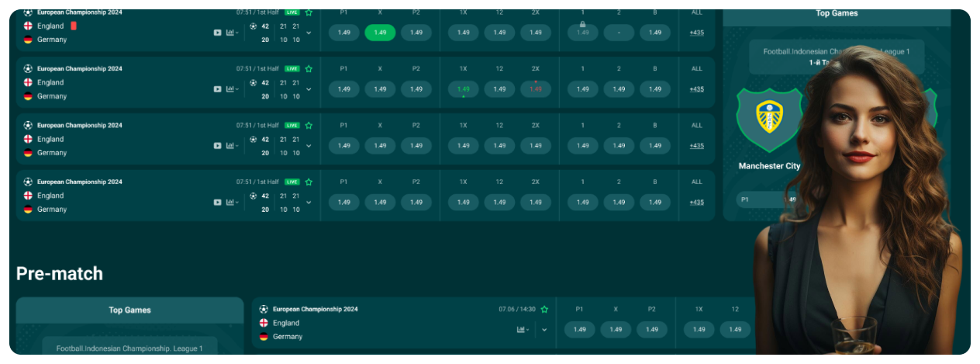Toggle favorite star on the pre-match event
Screen dimensions: 980x364
[544, 309]
